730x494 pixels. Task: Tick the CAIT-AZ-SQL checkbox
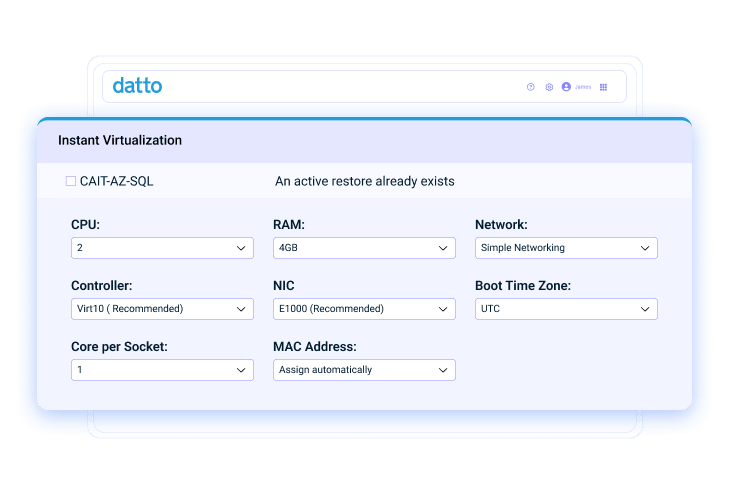tap(71, 181)
